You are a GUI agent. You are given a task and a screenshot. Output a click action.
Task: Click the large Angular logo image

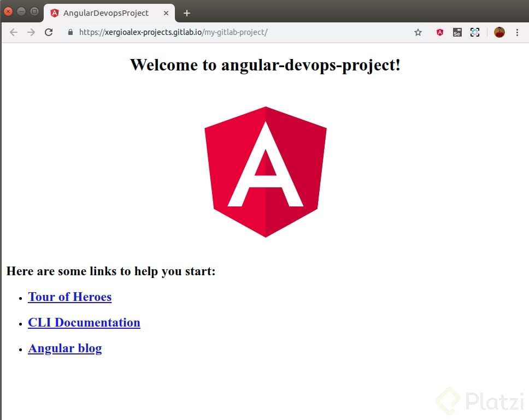(266, 172)
